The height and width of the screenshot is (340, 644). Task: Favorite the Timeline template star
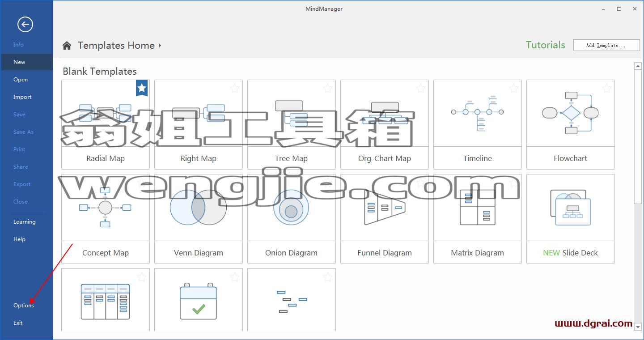point(514,88)
